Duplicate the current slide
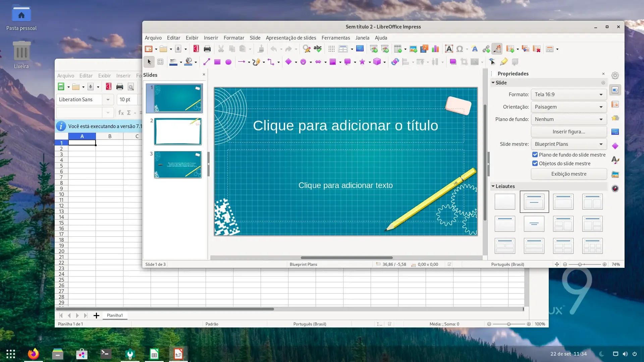Image resolution: width=644 pixels, height=362 pixels. tap(526, 49)
